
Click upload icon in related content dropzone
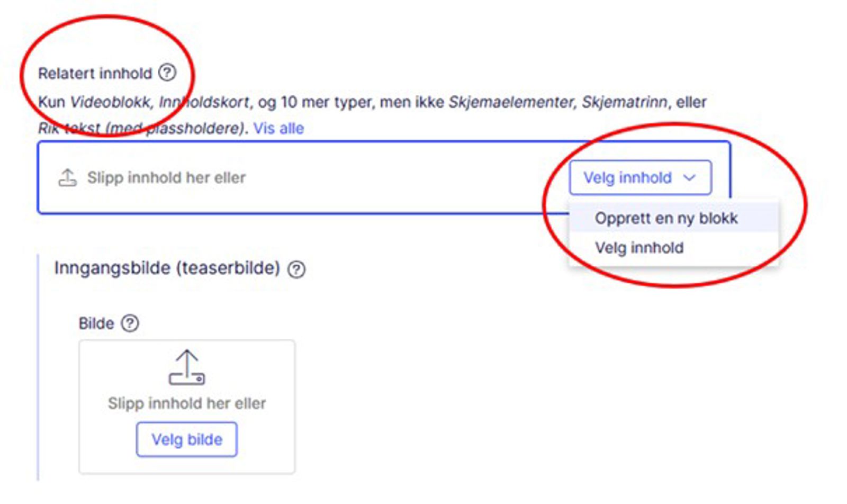pyautogui.click(x=67, y=178)
